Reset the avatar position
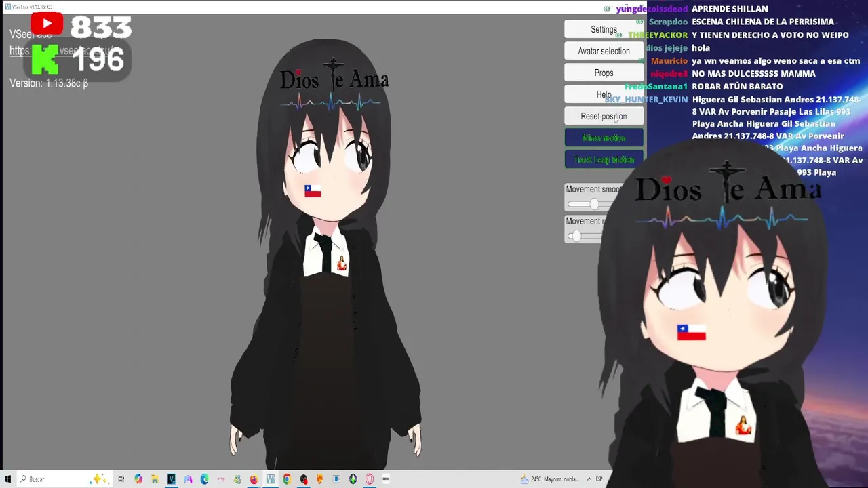 pyautogui.click(x=604, y=116)
